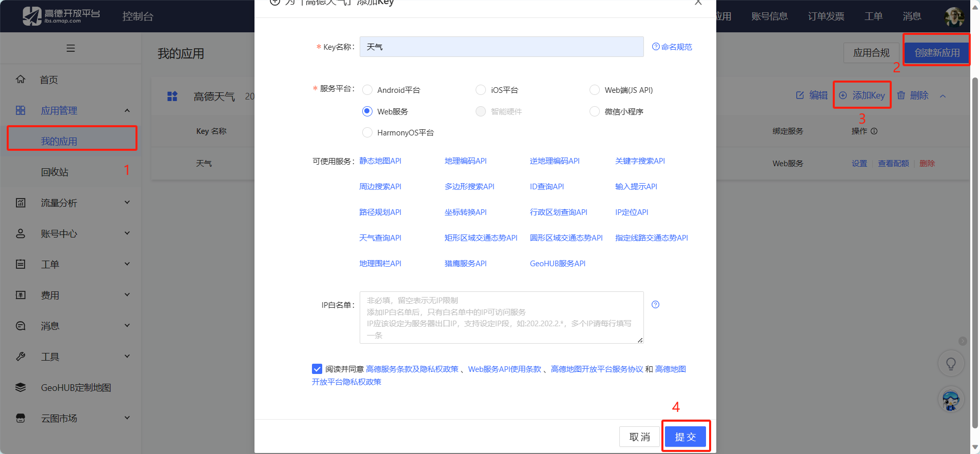Select HarmonyOS平台 radio button
Screen dimensions: 980x454
pos(367,132)
